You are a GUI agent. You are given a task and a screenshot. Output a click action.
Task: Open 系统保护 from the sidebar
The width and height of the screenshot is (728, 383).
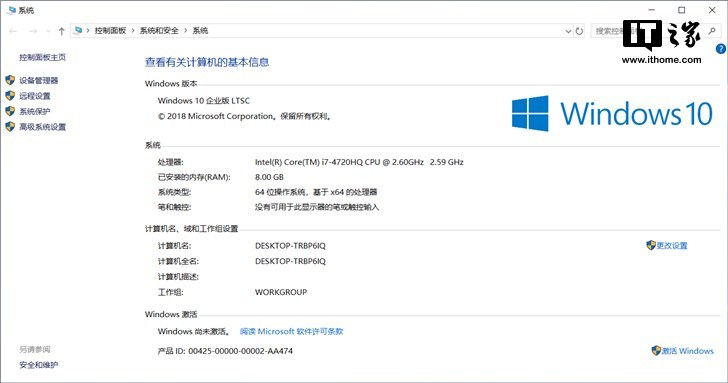[35, 111]
